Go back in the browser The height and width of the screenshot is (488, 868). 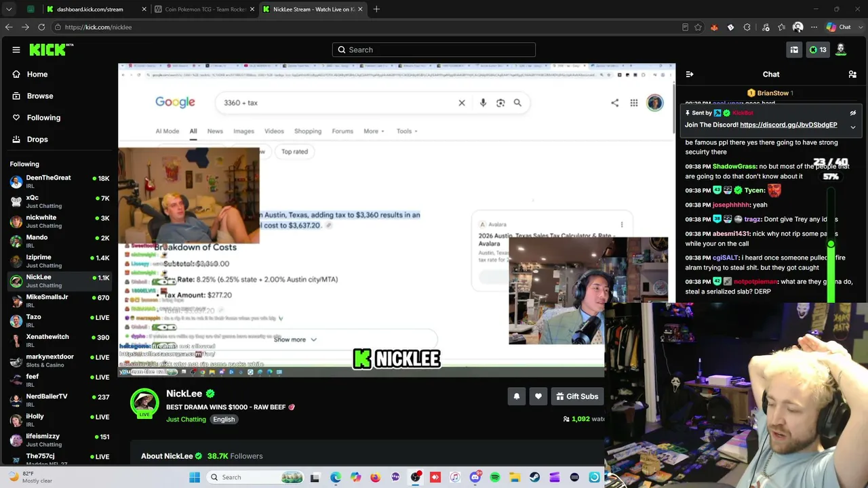(x=9, y=27)
